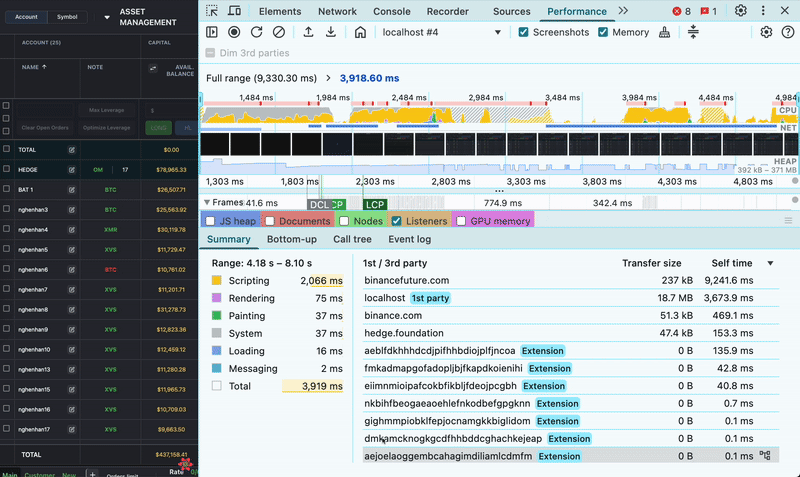Open the DevTools settings gear

[741, 11]
